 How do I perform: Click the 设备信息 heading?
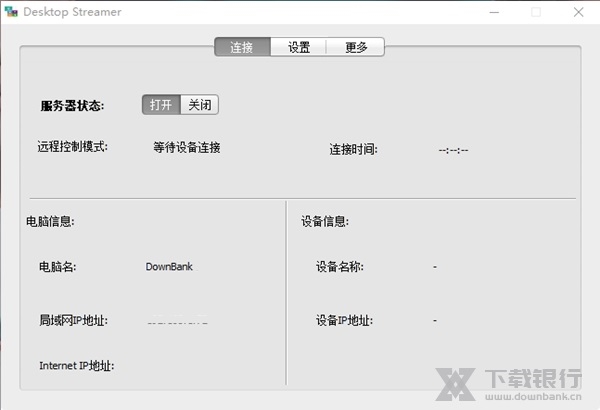(x=324, y=221)
